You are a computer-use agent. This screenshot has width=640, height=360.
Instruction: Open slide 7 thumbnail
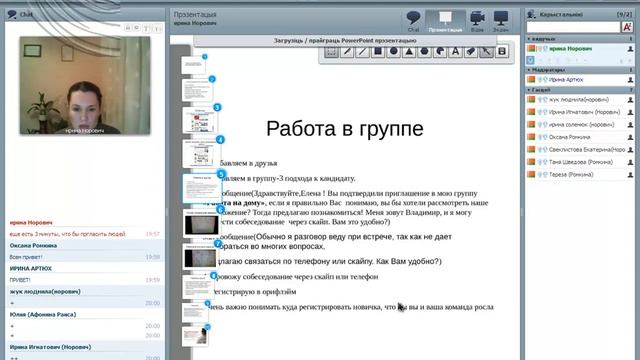[x=200, y=257]
